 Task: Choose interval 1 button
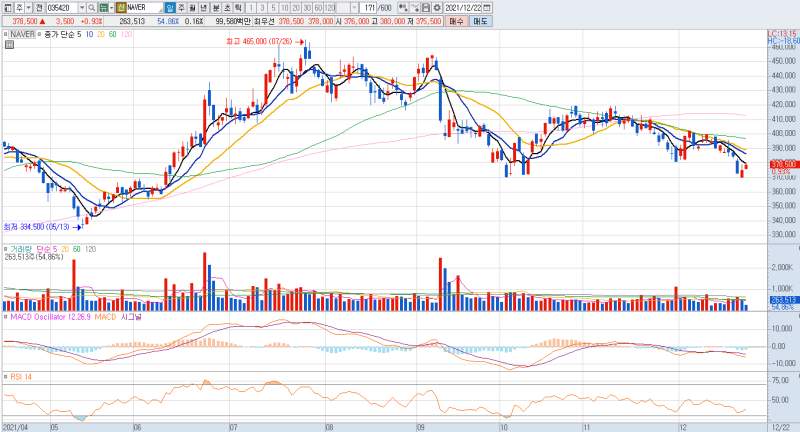pos(251,8)
